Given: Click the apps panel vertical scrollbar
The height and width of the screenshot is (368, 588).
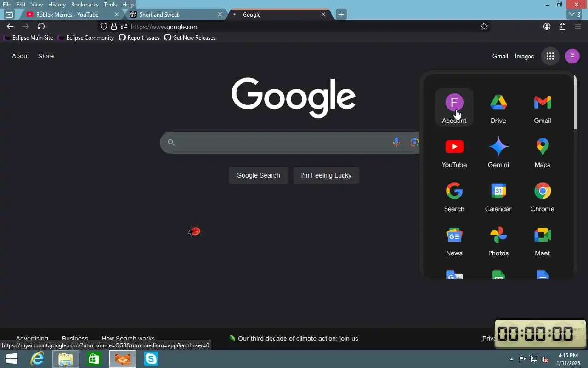Looking at the screenshot, I should point(576,101).
